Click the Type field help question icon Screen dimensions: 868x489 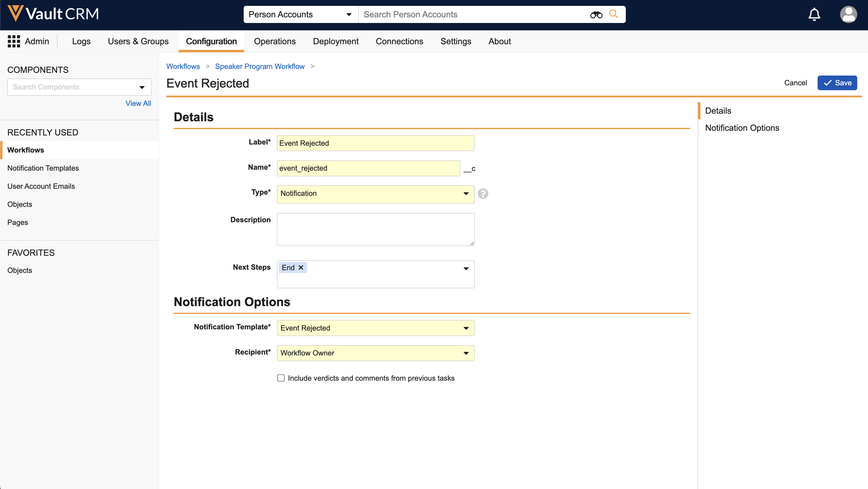point(482,194)
